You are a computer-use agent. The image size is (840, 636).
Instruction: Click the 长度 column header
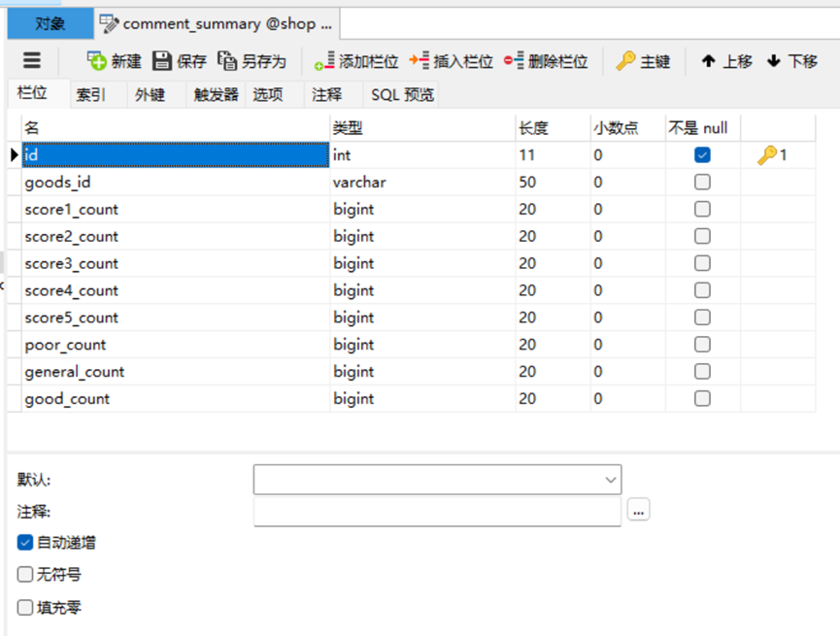pos(553,127)
